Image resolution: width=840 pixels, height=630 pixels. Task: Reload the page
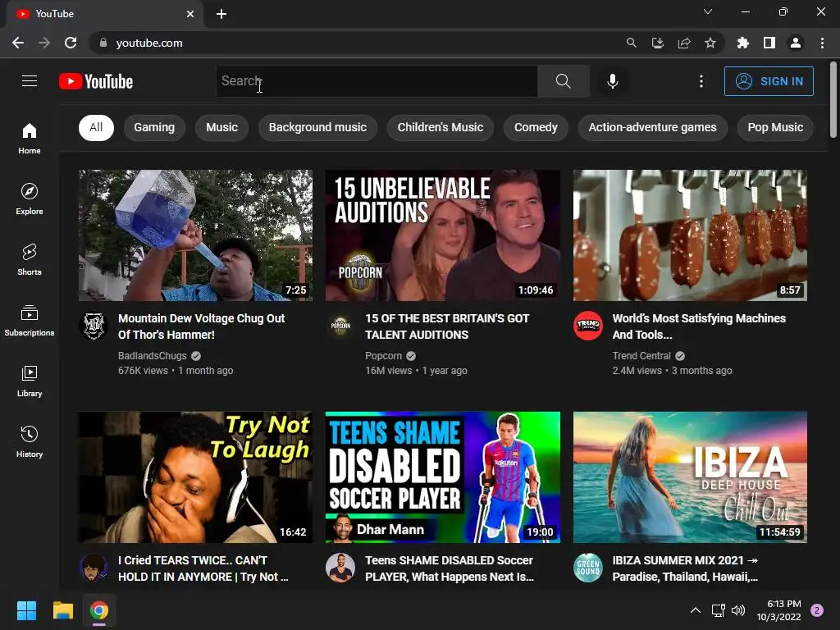71,43
